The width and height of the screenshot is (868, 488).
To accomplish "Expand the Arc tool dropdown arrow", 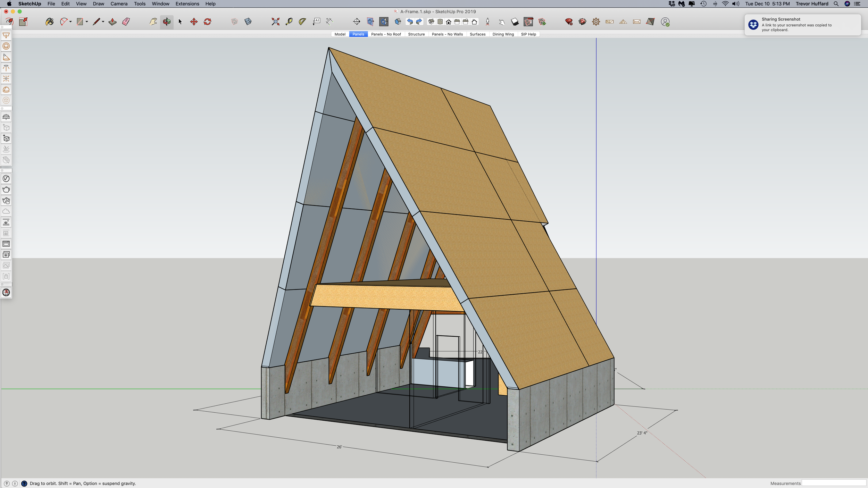I will point(70,22).
